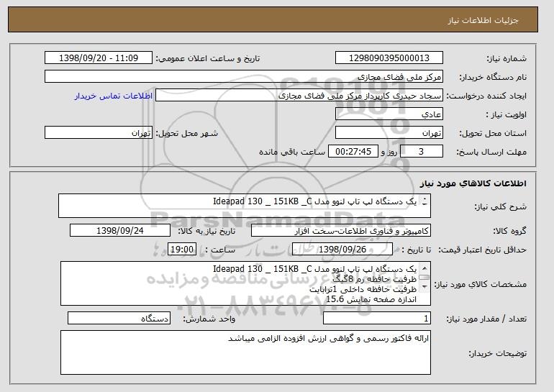Click the specifications scrollbar thumb
The width and height of the screenshot is (554, 392).
pos(424,278)
